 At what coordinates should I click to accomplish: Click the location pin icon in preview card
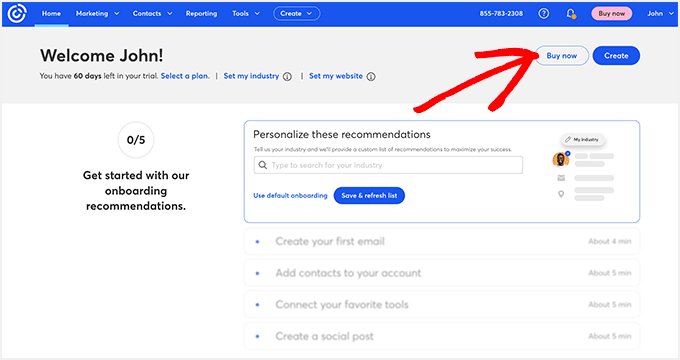[561, 194]
